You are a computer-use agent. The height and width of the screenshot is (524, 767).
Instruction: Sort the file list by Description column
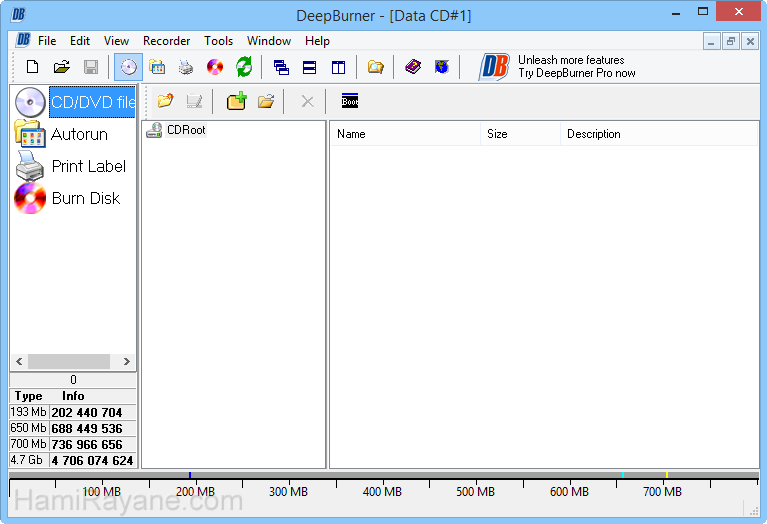pos(659,134)
